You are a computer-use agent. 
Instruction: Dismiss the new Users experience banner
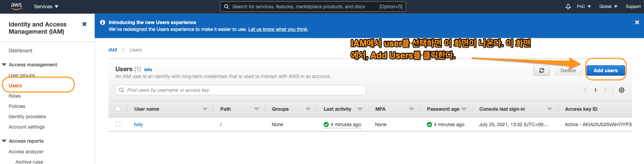click(637, 22)
